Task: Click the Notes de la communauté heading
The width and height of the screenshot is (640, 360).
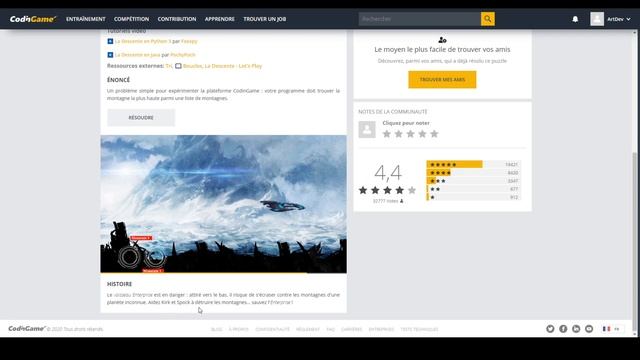Action: [393, 111]
